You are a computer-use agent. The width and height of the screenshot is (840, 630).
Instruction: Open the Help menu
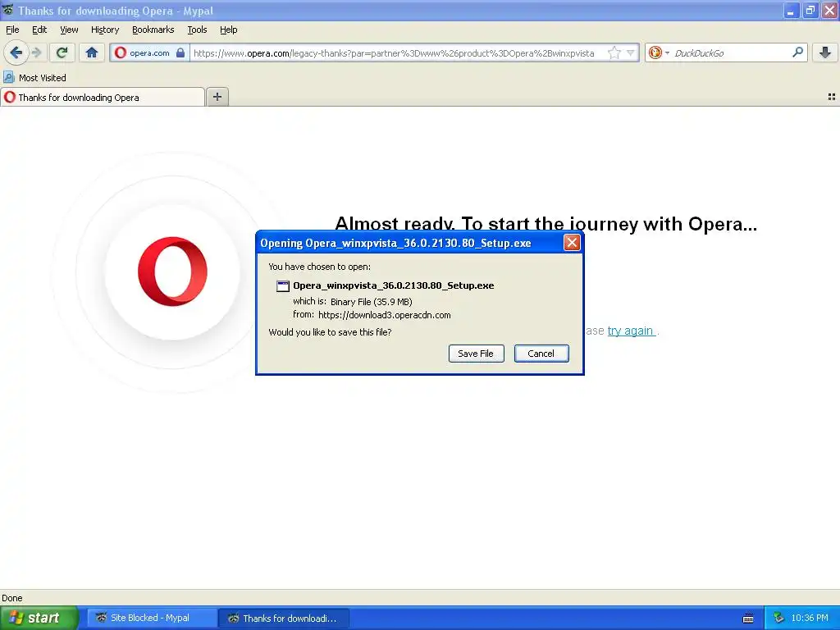228,30
